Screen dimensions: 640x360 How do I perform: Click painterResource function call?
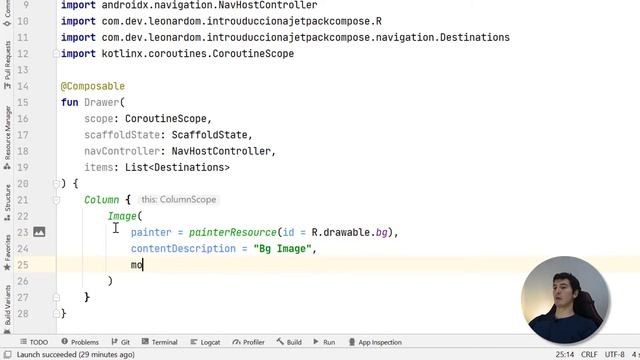(x=233, y=232)
